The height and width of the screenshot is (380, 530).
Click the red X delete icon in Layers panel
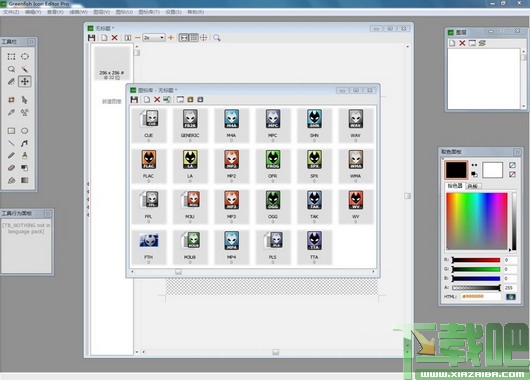point(462,43)
